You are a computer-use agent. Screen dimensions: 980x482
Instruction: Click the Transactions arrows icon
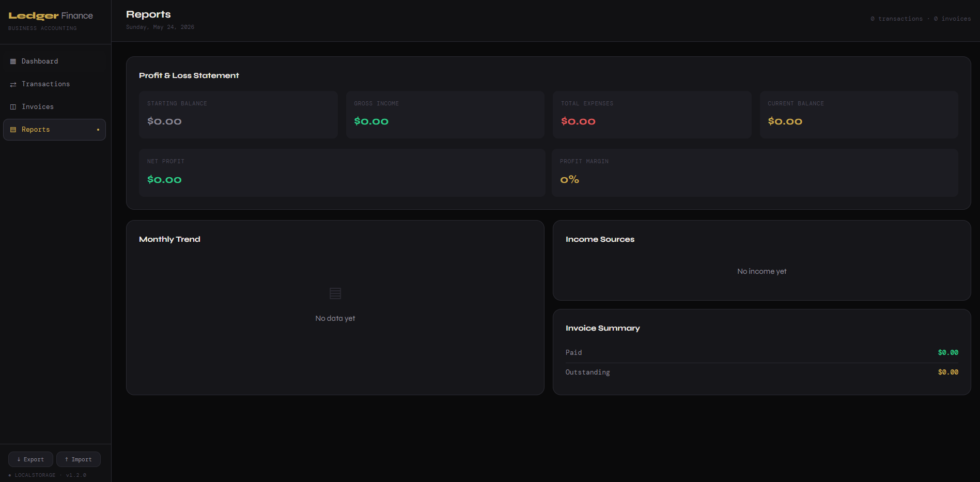click(x=13, y=84)
